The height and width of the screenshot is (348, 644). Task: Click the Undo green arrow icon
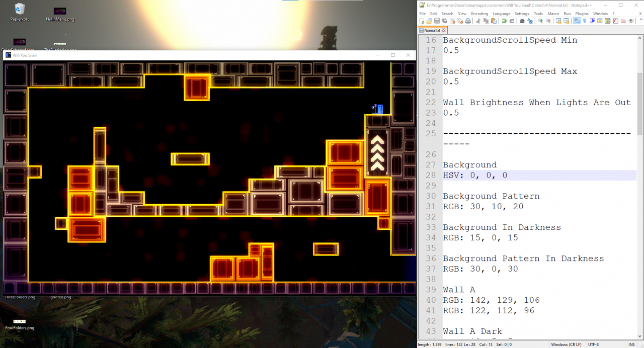[x=504, y=21]
